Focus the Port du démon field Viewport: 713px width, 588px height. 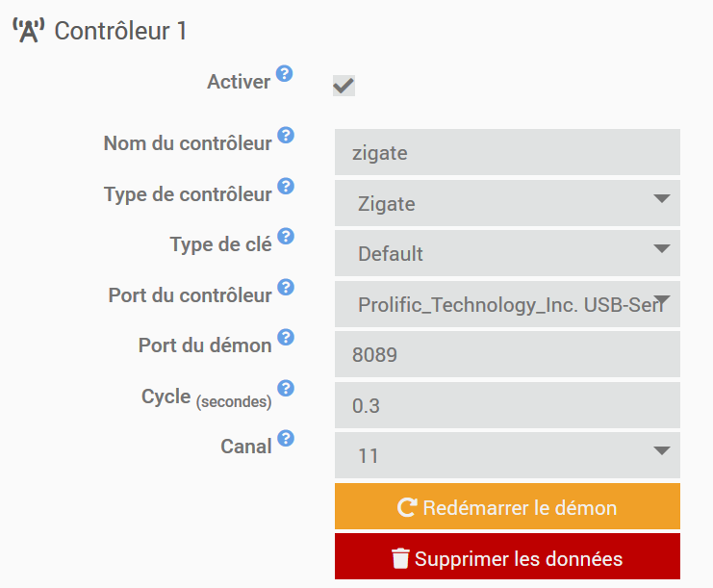[507, 354]
